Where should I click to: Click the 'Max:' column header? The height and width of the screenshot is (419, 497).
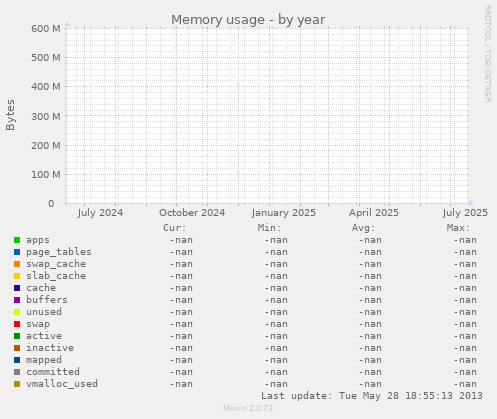[458, 228]
